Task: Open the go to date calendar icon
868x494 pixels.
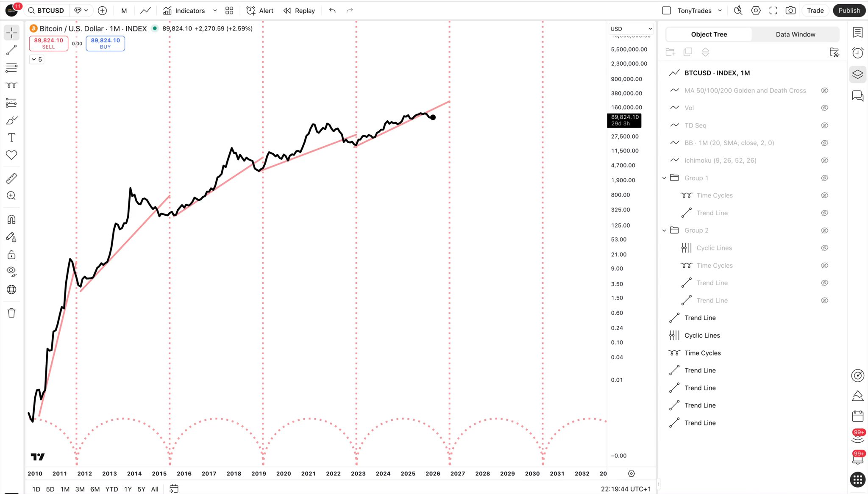Action: (x=174, y=489)
